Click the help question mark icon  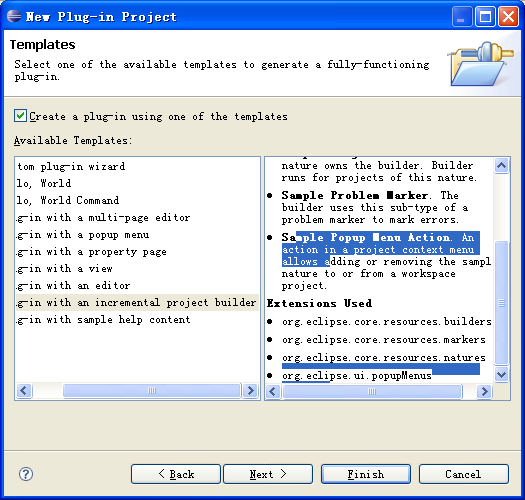point(26,474)
